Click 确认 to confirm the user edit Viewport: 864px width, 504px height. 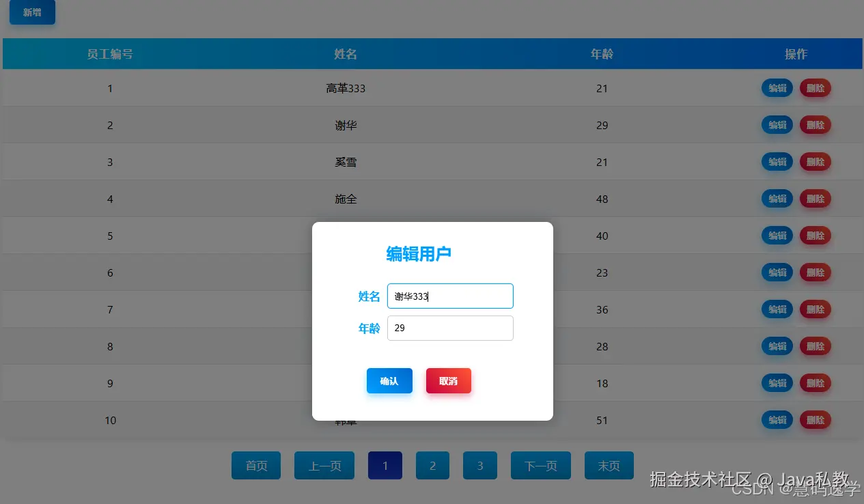[389, 380]
